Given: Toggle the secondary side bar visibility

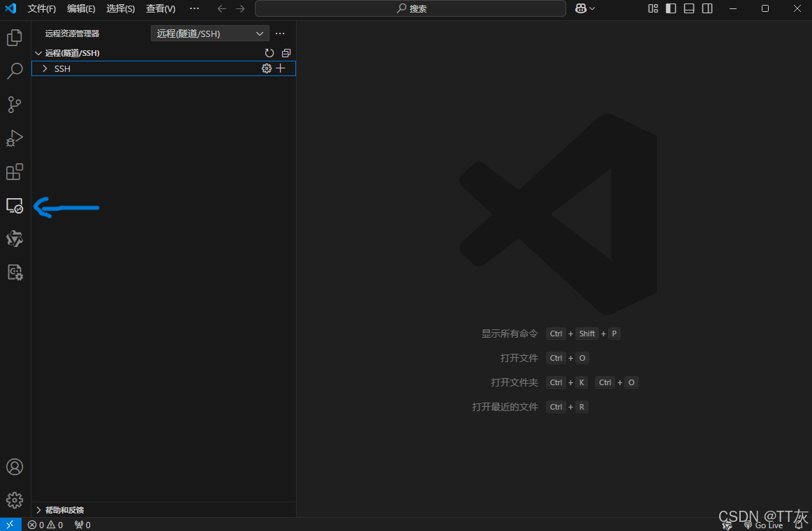Looking at the screenshot, I should pyautogui.click(x=707, y=8).
